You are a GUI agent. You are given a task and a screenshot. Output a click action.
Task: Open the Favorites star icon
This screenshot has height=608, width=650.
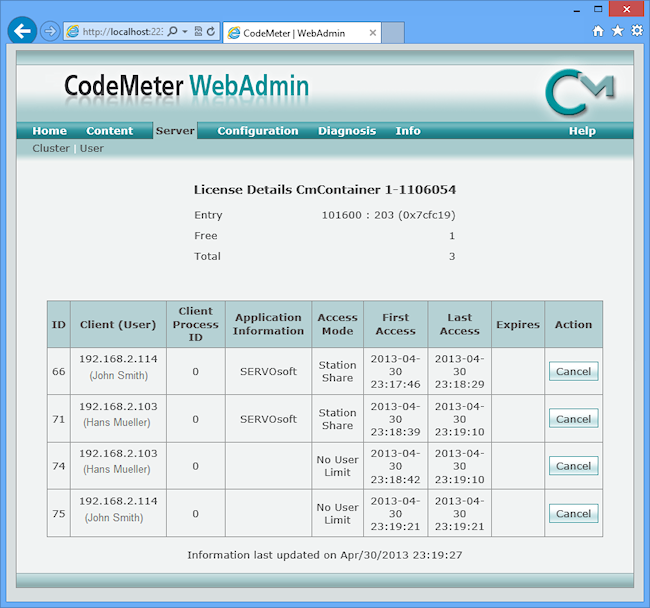point(617,31)
